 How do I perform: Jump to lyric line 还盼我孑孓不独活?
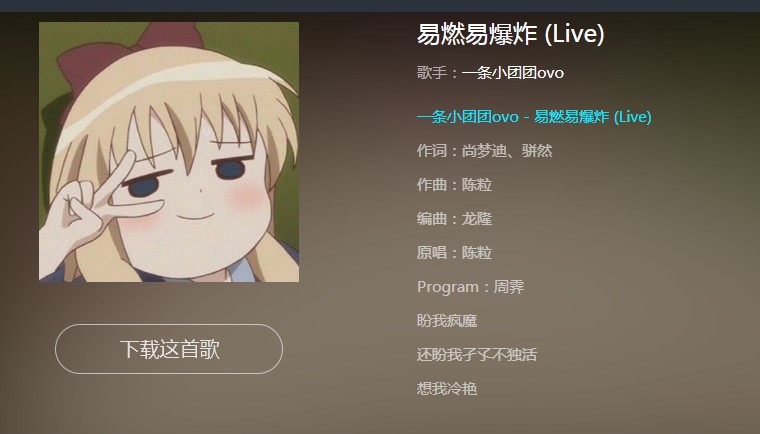click(x=477, y=354)
